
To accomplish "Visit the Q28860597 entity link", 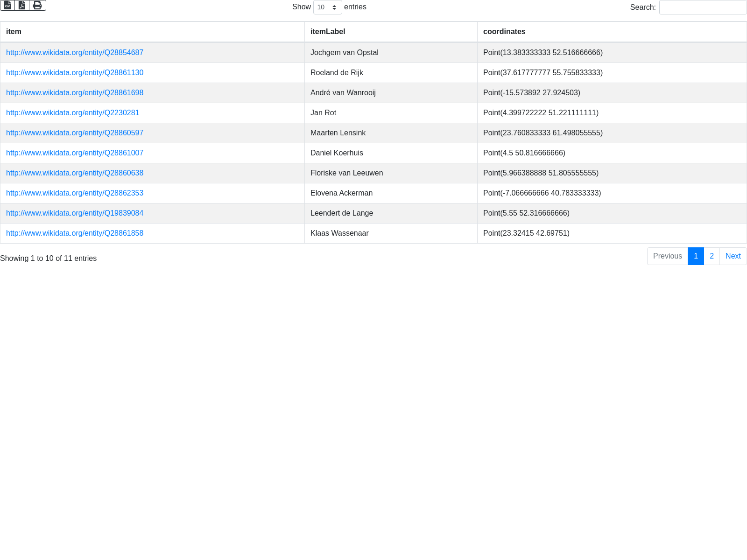I will tap(75, 133).
